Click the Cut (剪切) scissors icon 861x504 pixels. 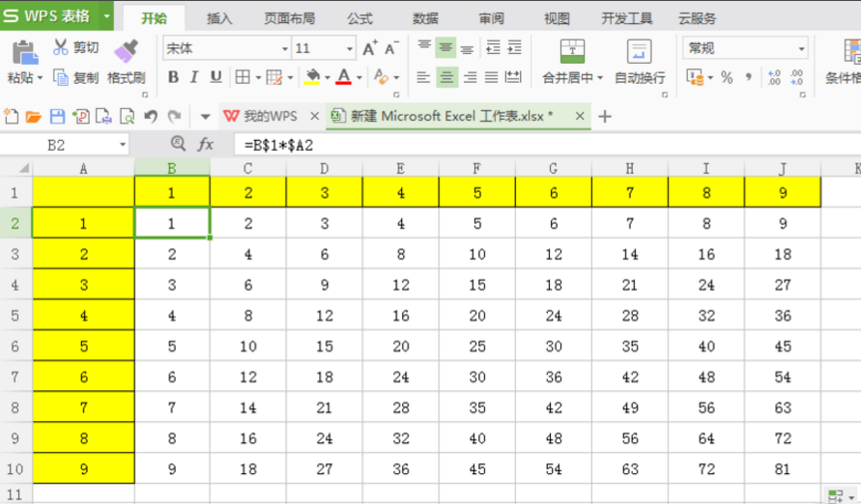pyautogui.click(x=61, y=47)
